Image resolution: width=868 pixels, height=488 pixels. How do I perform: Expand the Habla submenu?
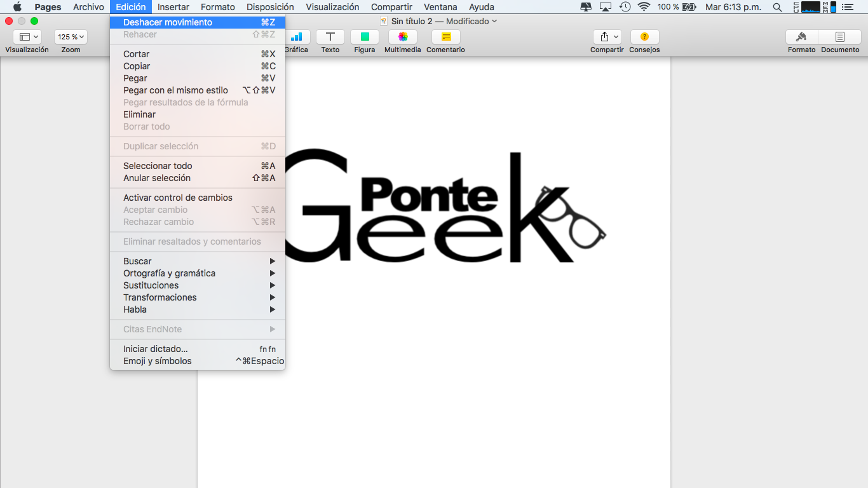pos(198,309)
